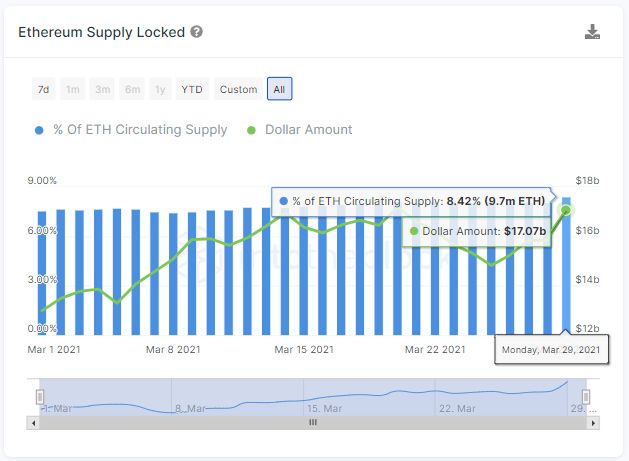Click the 22. Mar label in the navigator

tap(457, 408)
